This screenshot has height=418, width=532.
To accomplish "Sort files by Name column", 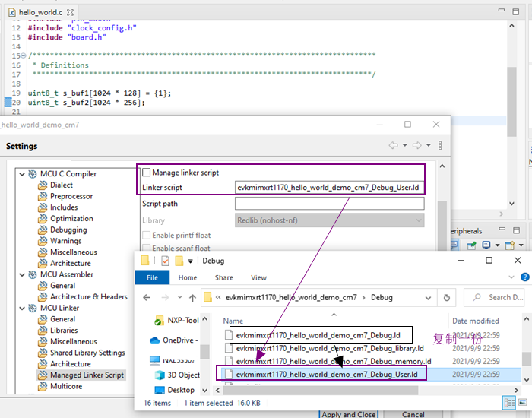I will pos(233,321).
